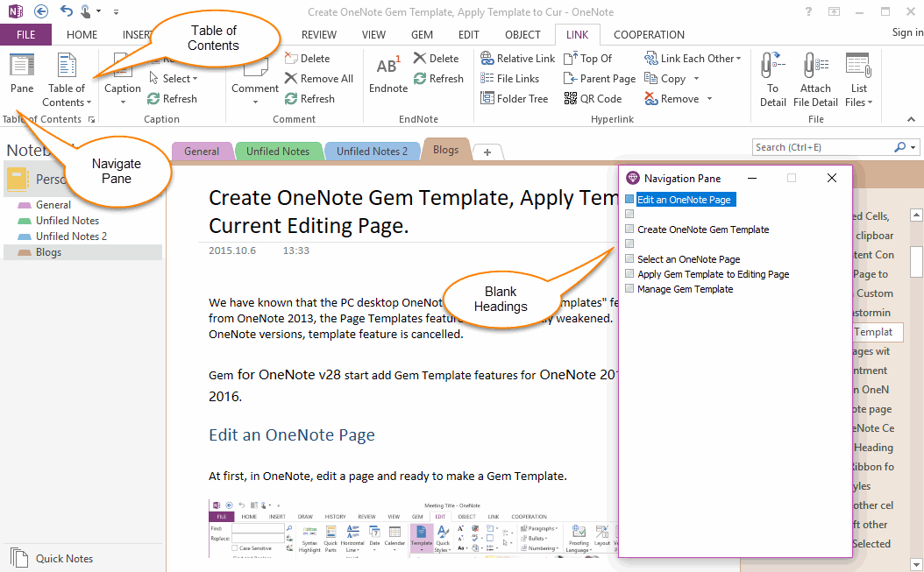Screen dimensions: 924x572
Task: Click the Back arrow in title bar
Action: click(x=40, y=11)
